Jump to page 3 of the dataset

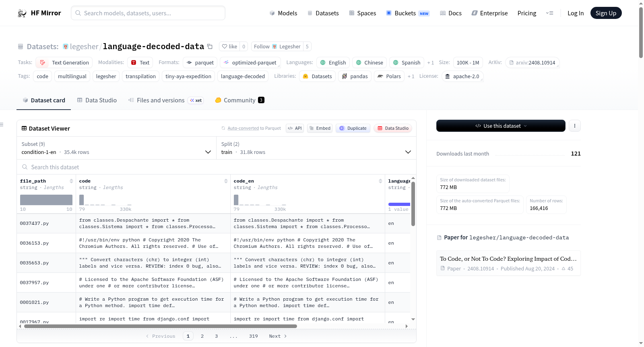[216, 336]
